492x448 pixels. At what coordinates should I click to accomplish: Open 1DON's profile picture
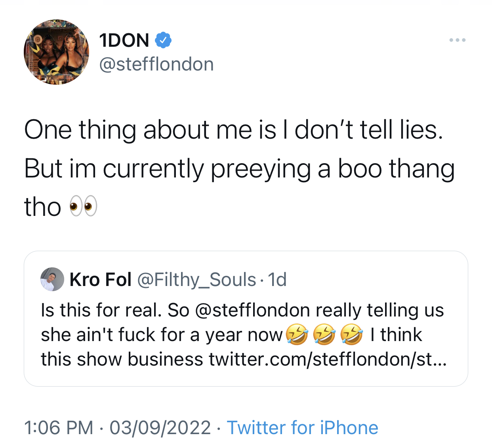point(56,52)
